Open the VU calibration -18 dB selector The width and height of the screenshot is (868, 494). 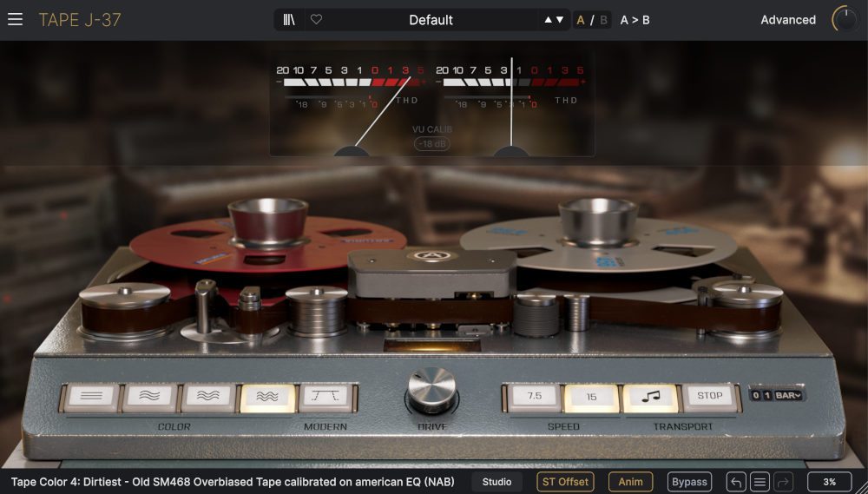click(431, 144)
